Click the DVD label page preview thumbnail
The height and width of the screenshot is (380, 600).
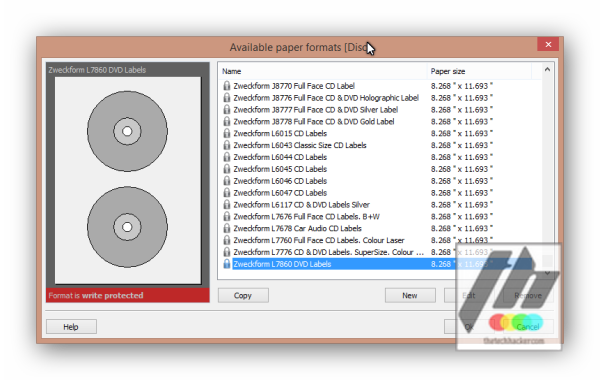(x=127, y=180)
